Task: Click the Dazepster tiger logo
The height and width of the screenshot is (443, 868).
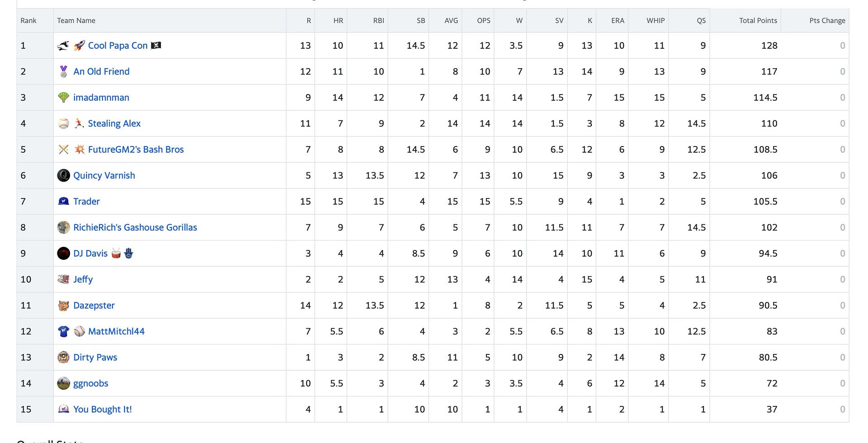Action: pyautogui.click(x=63, y=306)
